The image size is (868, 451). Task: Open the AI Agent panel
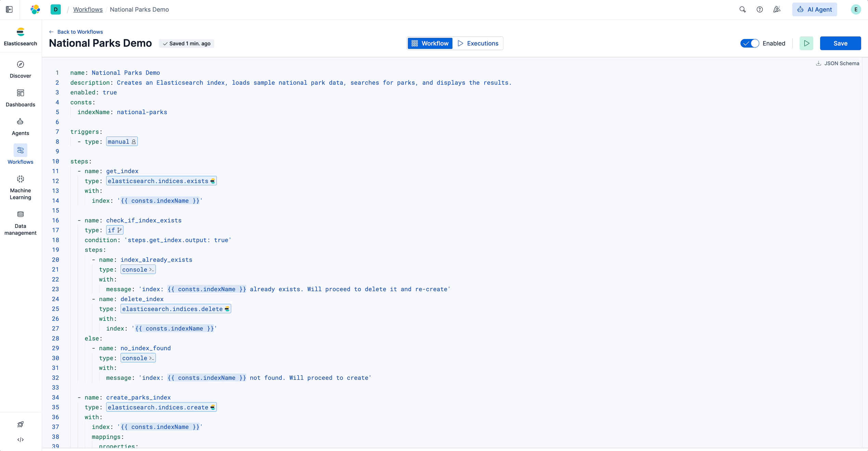coord(814,10)
